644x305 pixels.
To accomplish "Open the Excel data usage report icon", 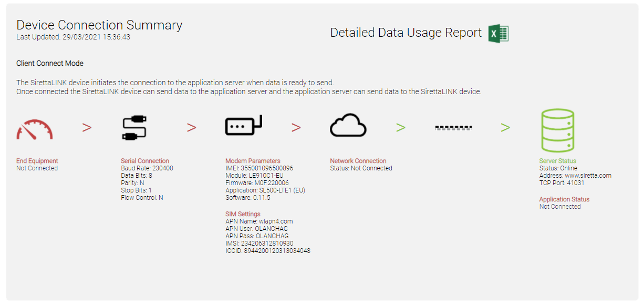I will 498,33.
